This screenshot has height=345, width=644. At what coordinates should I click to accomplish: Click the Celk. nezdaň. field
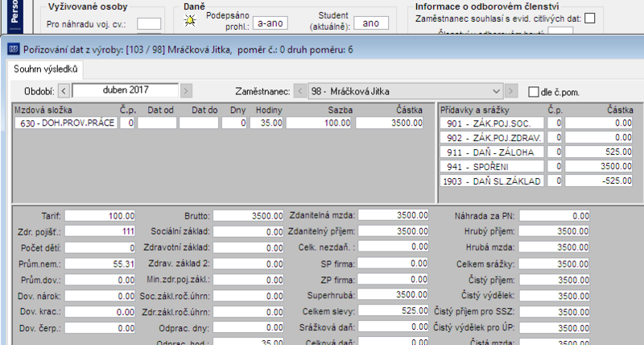tap(393, 247)
